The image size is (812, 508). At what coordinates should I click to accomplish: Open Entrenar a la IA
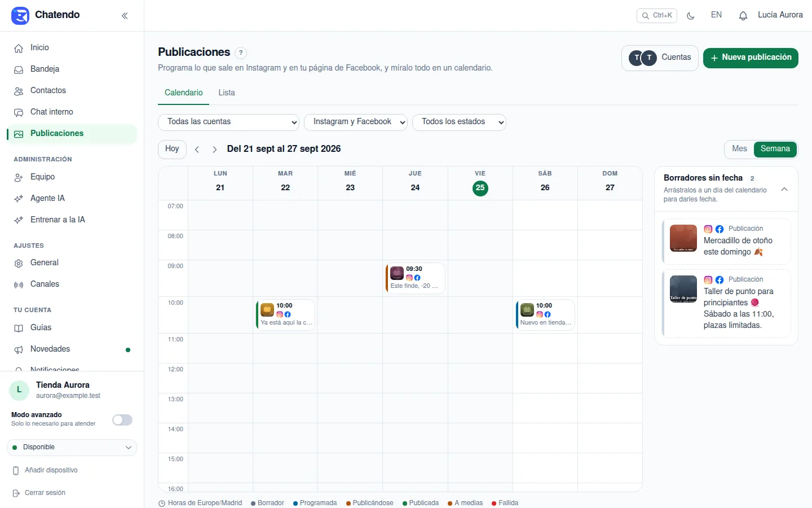pyautogui.click(x=72, y=220)
